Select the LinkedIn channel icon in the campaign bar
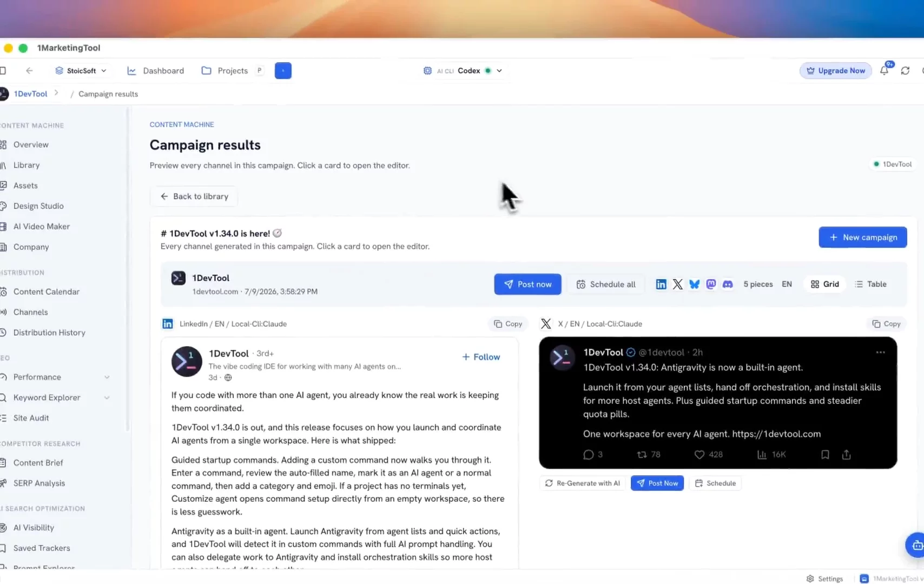 (x=661, y=284)
